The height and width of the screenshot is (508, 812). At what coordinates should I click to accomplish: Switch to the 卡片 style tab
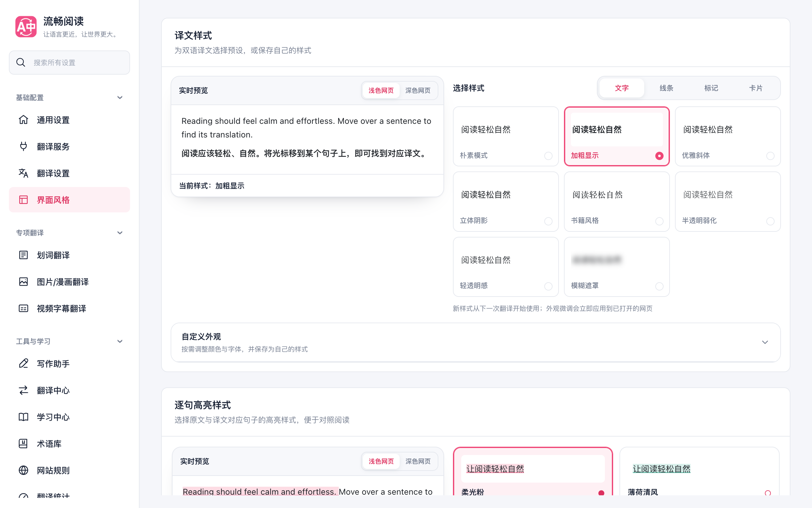756,88
